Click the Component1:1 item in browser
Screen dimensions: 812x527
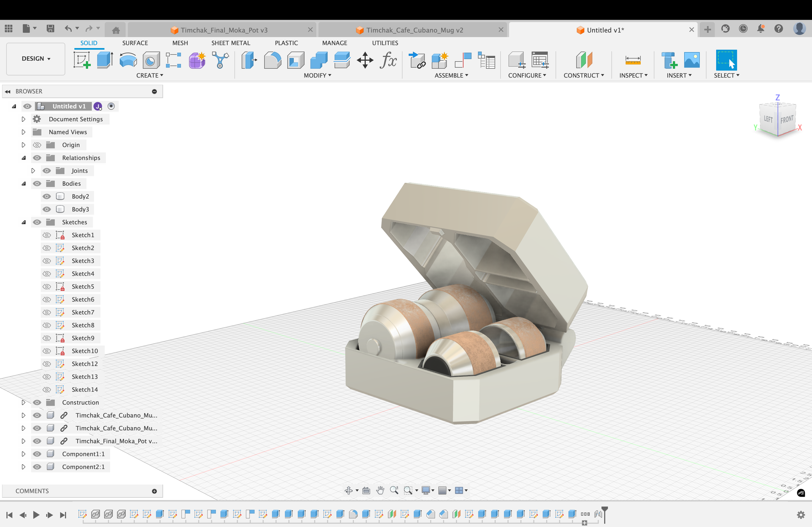coord(83,454)
